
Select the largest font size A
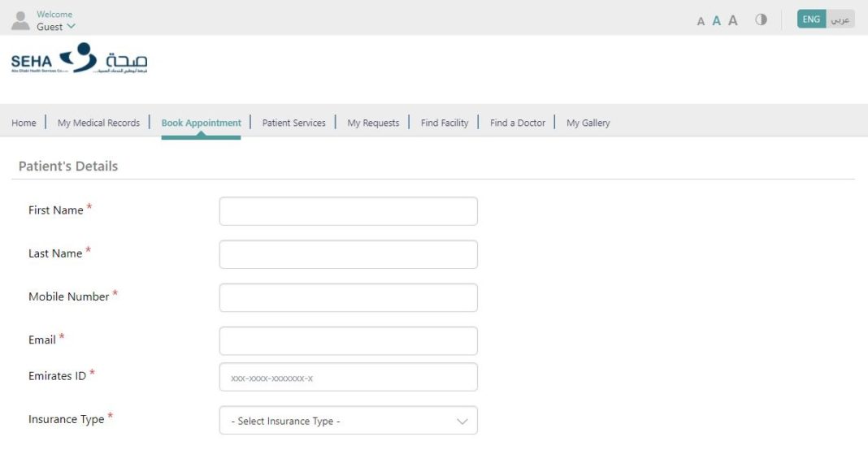pyautogui.click(x=733, y=20)
